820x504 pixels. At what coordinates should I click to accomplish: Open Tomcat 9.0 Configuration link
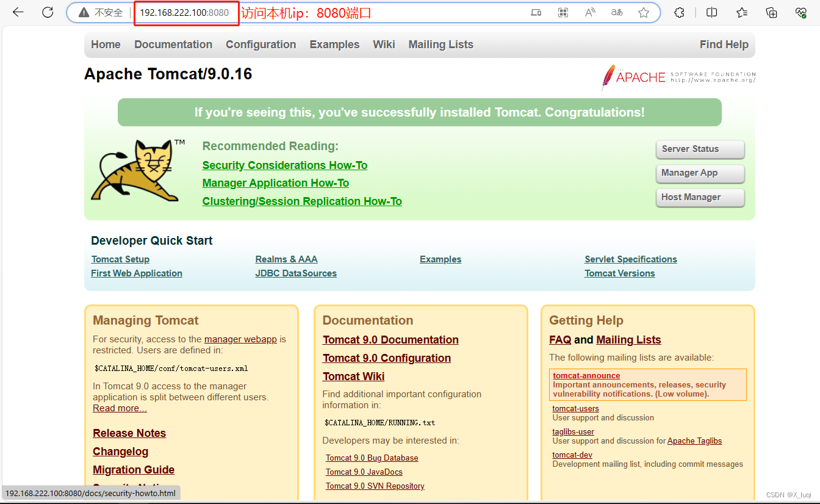pos(387,358)
